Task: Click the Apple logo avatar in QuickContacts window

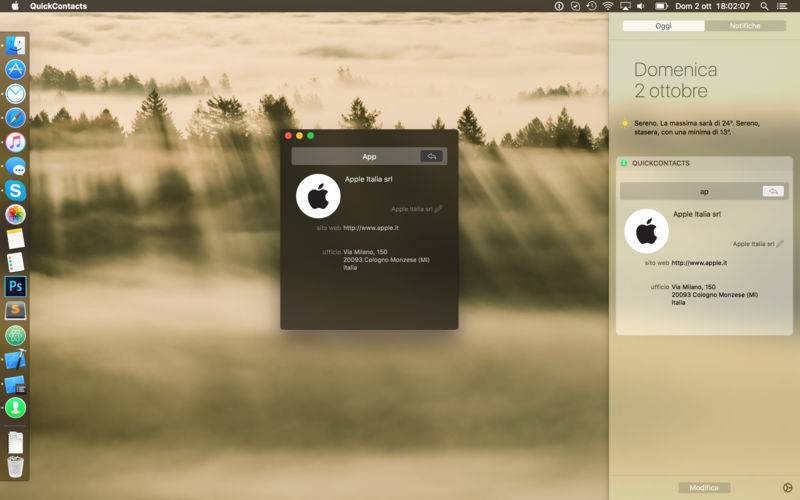Action: (x=318, y=196)
